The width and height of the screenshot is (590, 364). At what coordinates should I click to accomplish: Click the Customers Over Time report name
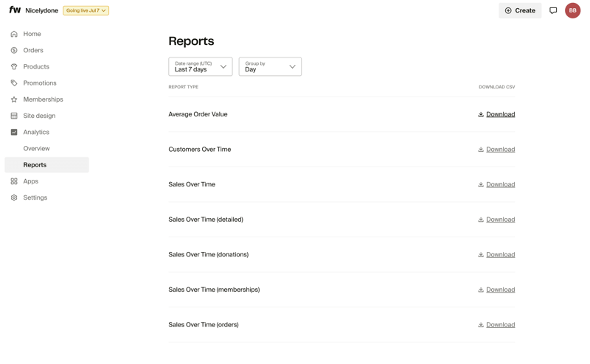pyautogui.click(x=200, y=150)
